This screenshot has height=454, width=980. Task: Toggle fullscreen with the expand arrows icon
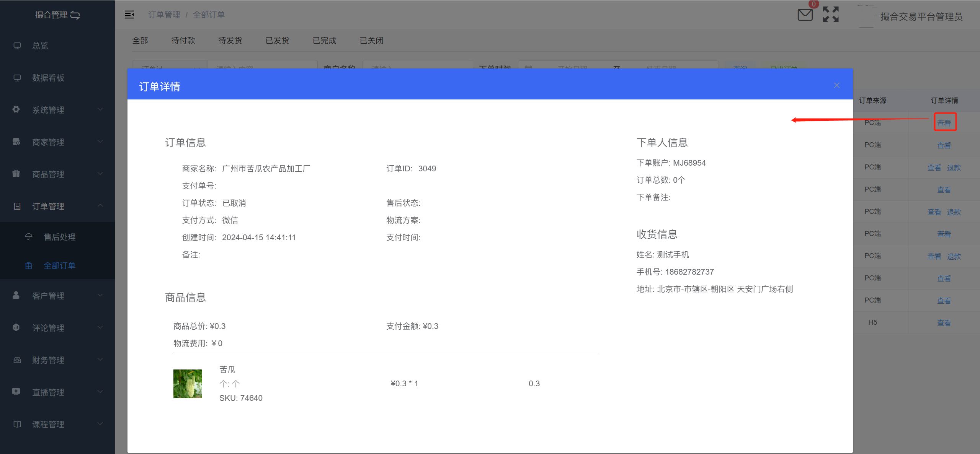click(x=831, y=15)
